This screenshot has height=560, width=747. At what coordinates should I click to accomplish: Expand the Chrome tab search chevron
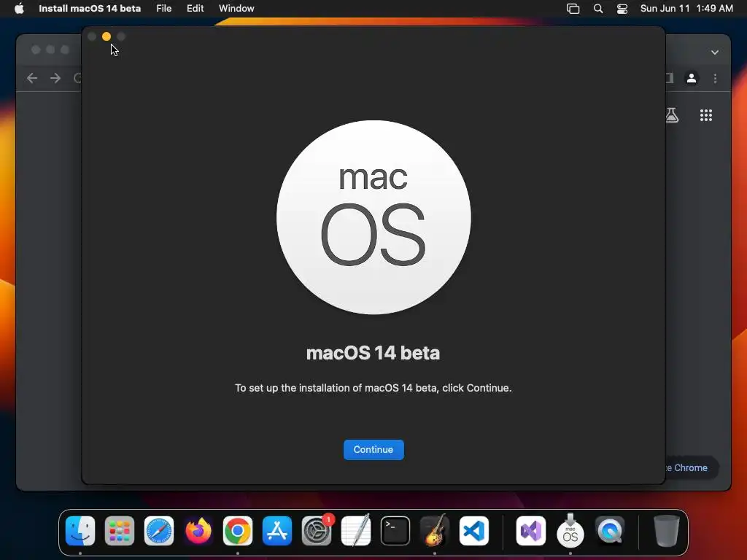[x=715, y=52]
